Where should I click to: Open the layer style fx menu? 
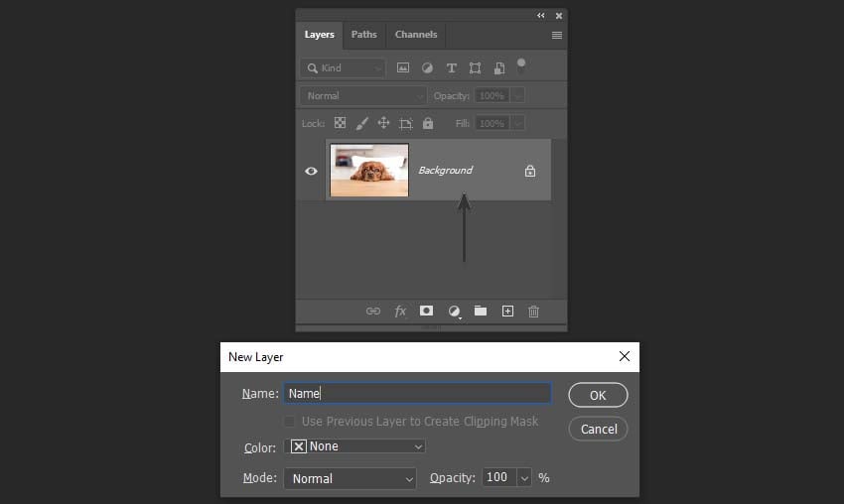(400, 311)
